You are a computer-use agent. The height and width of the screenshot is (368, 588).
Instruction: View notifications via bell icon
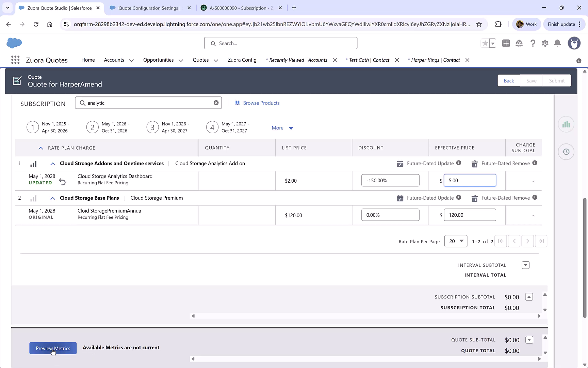pyautogui.click(x=557, y=43)
